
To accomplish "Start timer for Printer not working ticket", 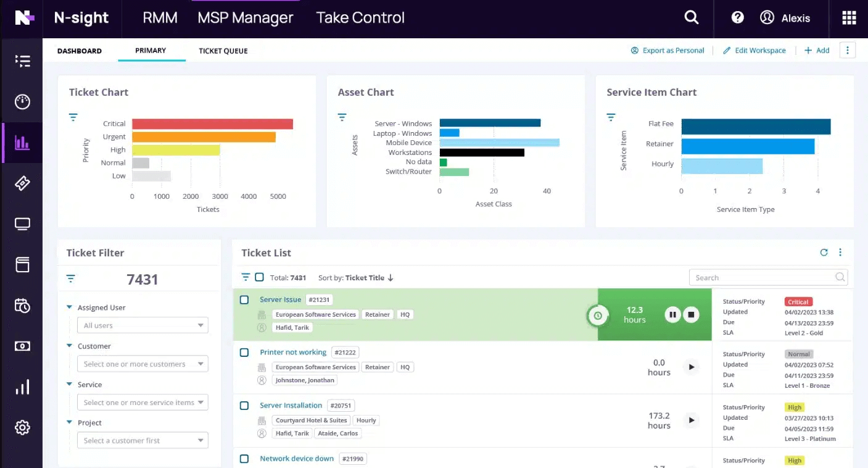I will [x=692, y=367].
